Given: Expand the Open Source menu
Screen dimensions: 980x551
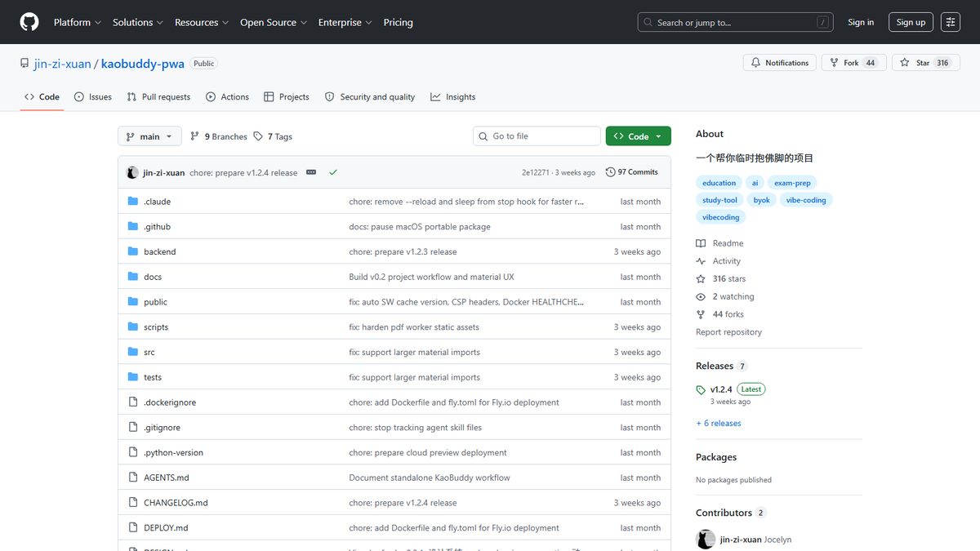Looking at the screenshot, I should click(274, 22).
